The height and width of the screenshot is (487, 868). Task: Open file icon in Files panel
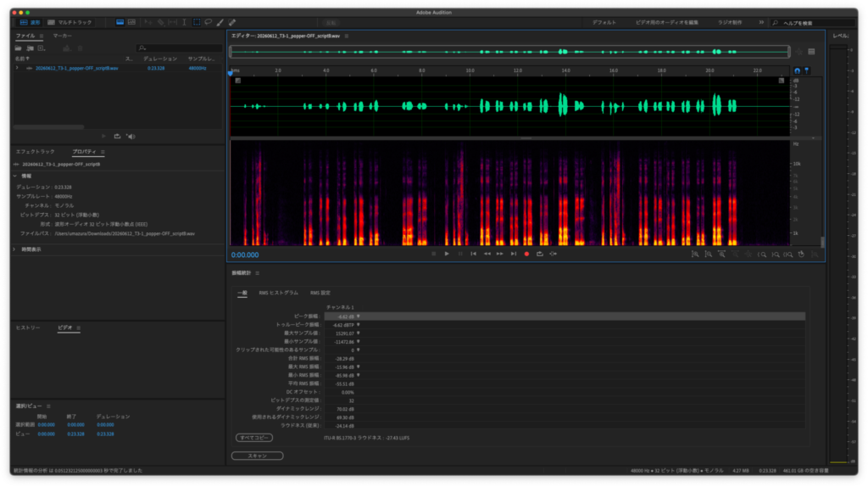point(19,48)
